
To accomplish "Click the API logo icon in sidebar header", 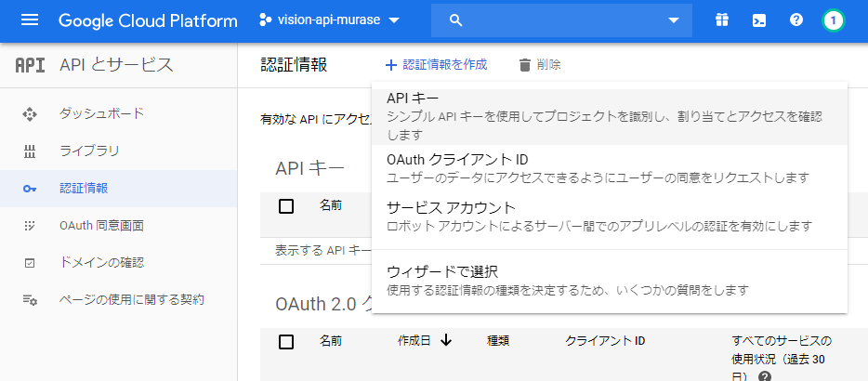I will click(30, 65).
